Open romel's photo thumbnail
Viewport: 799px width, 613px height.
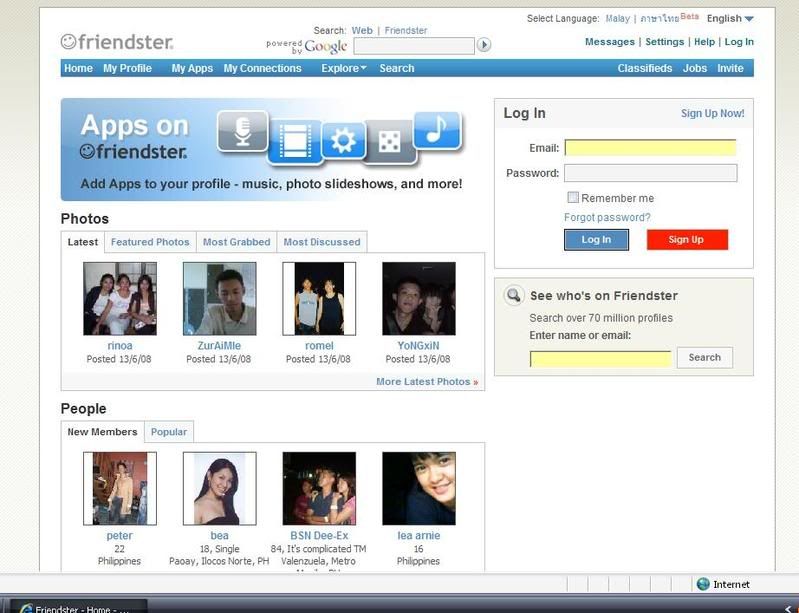click(319, 299)
